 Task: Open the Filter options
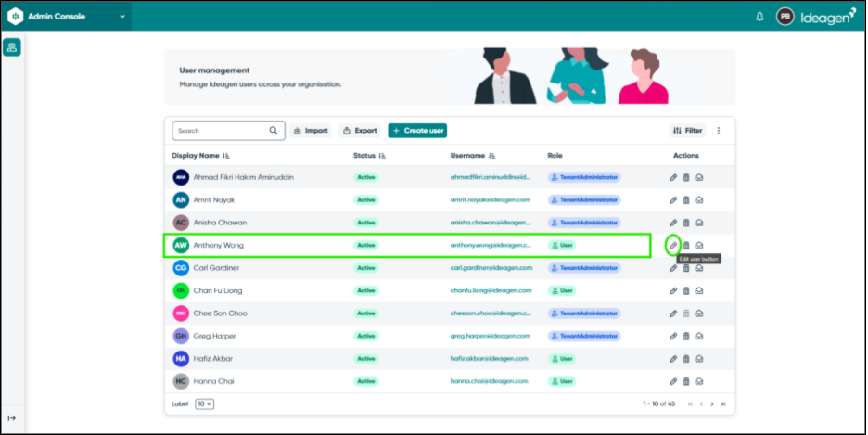(687, 131)
